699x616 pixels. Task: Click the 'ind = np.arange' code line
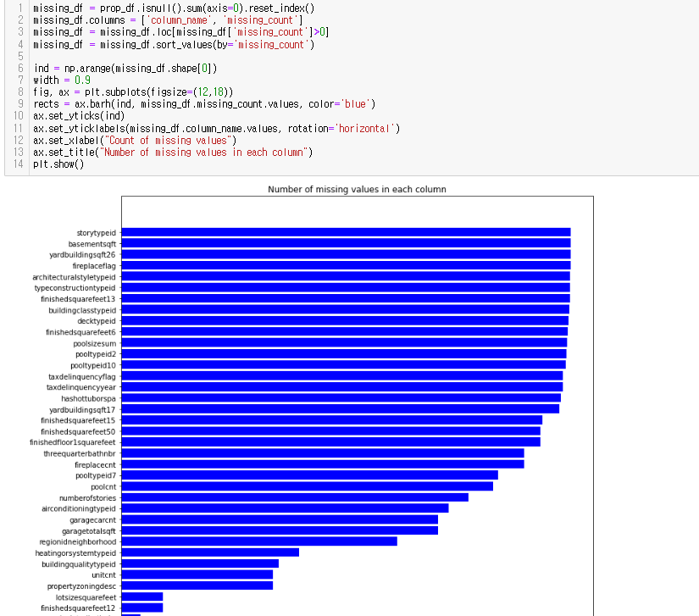click(x=125, y=68)
